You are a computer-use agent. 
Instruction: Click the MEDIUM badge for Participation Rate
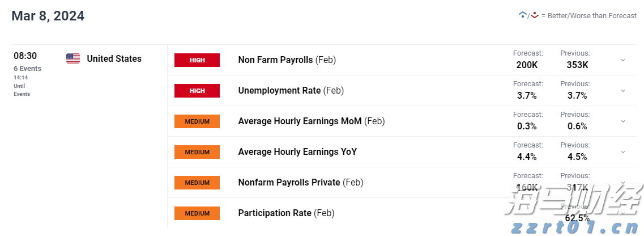tap(197, 213)
